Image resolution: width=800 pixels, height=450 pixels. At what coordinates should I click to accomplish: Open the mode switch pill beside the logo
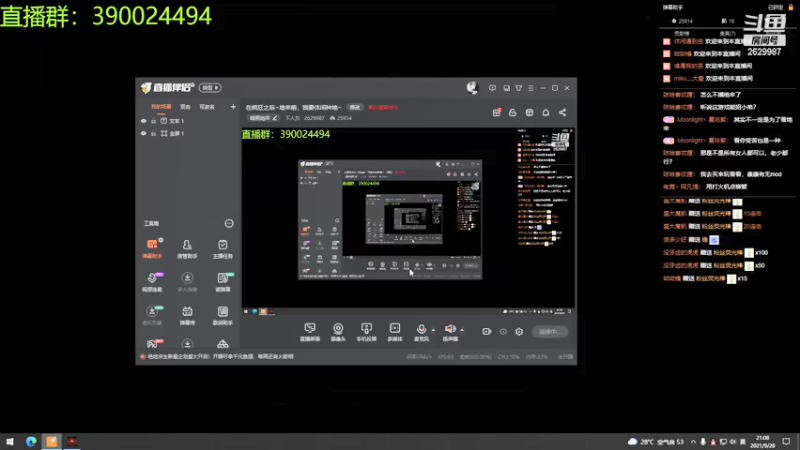210,88
